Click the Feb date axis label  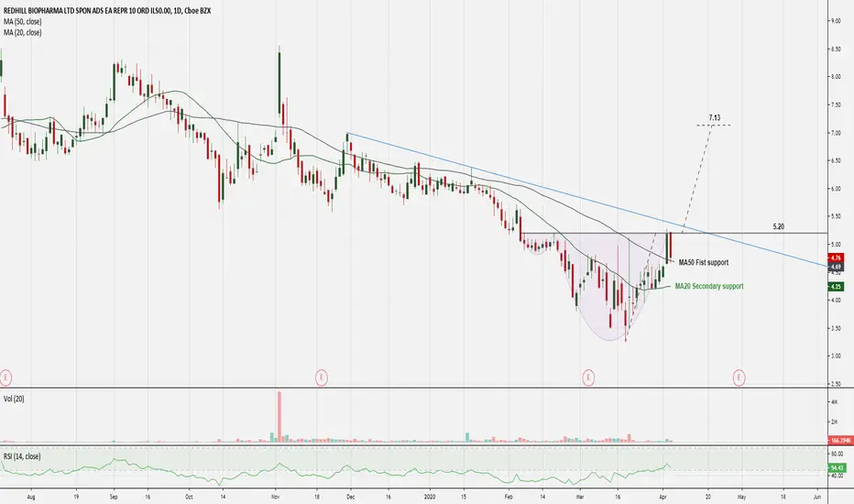click(x=509, y=497)
